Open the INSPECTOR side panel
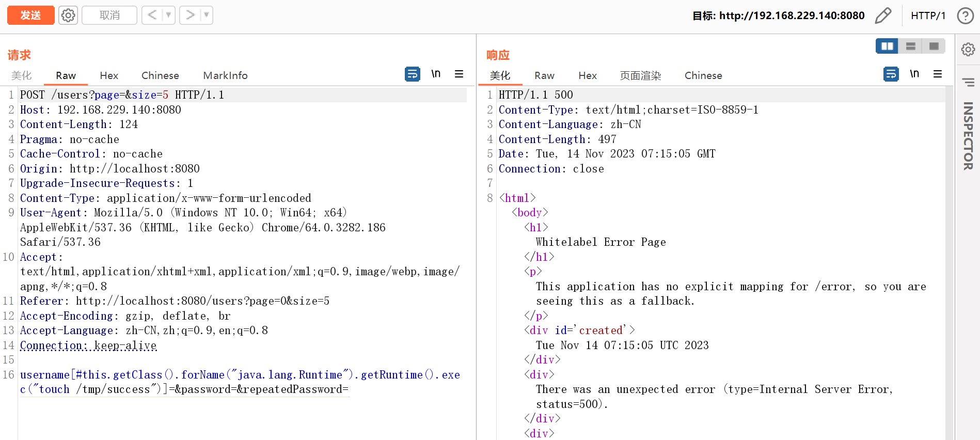Screen dimensions: 980x440 coord(968,136)
